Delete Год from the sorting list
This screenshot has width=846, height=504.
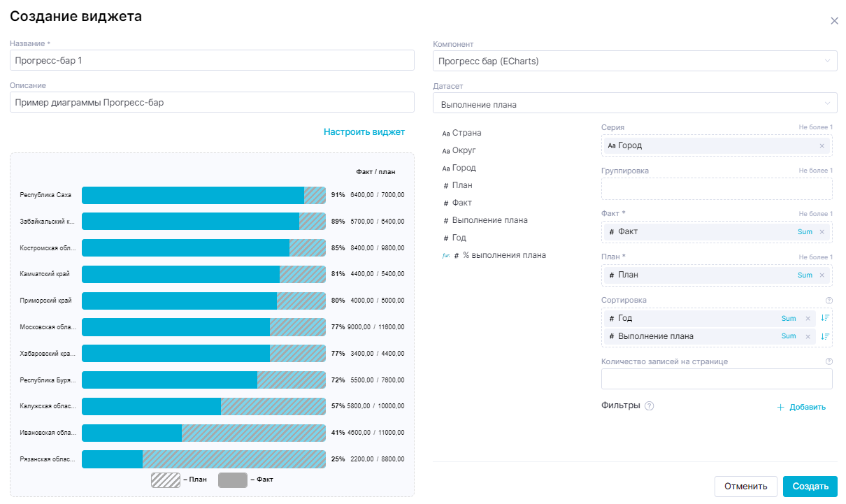808,319
